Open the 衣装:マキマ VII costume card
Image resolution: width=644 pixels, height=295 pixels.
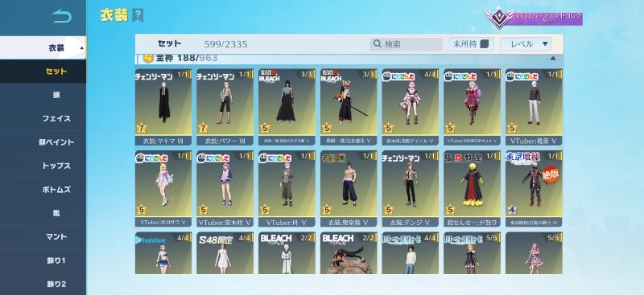163,107
